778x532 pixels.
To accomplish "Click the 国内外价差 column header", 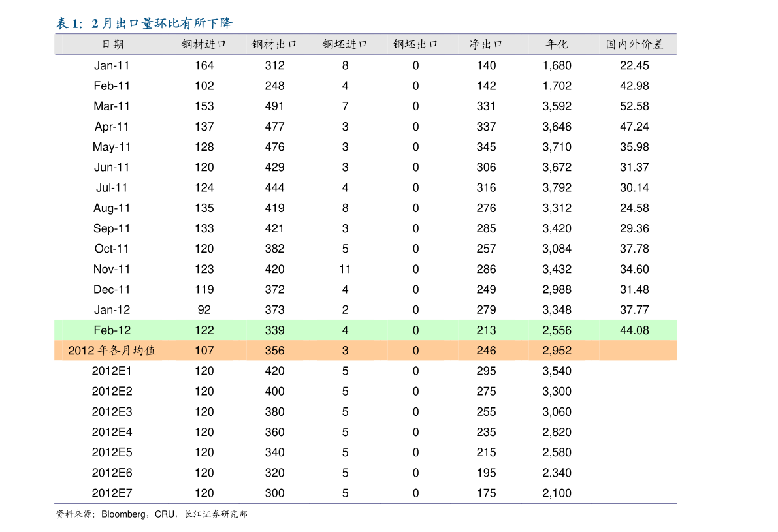I will click(634, 44).
